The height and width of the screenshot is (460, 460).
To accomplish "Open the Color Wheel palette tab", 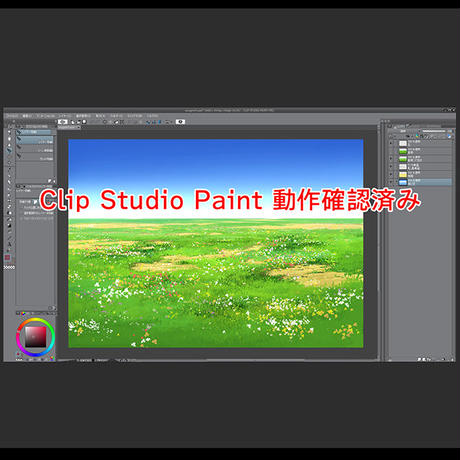I will click(x=23, y=313).
